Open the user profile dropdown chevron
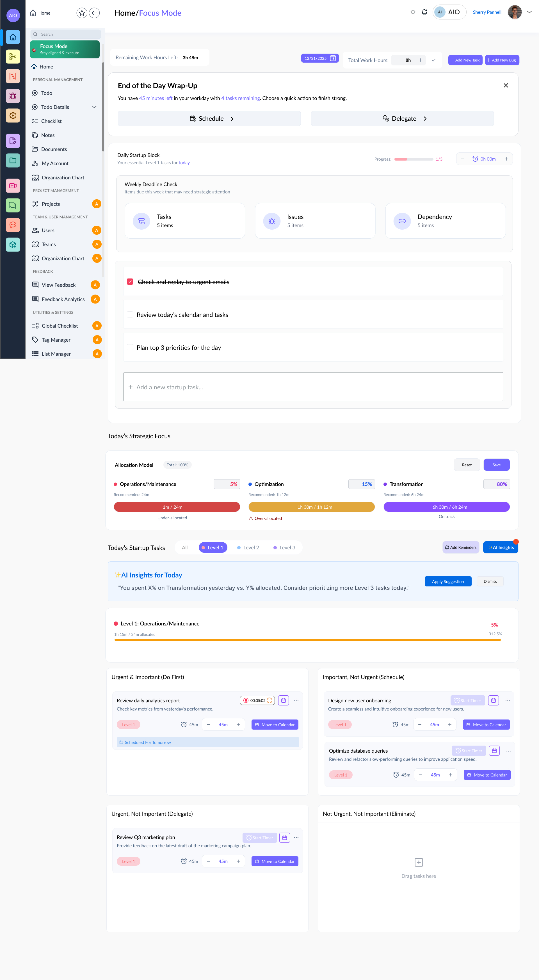 pos(529,12)
